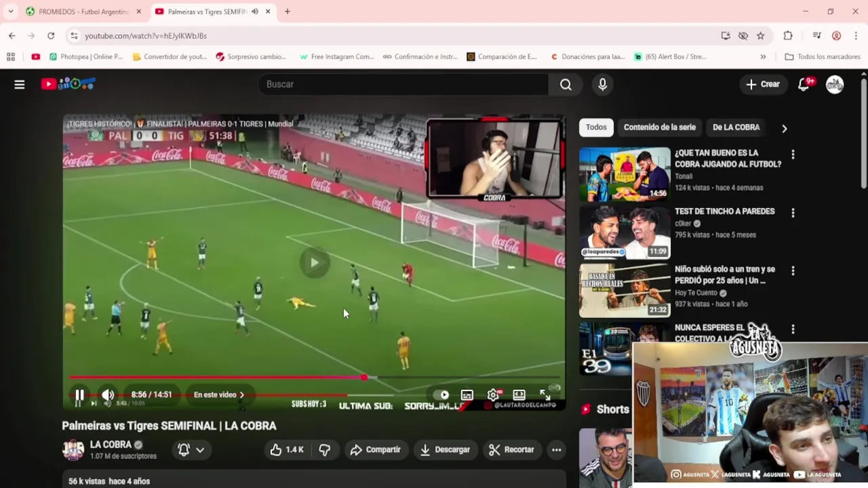Expand 'En este video' chapters
Image resolution: width=868 pixels, height=488 pixels.
[x=218, y=394]
